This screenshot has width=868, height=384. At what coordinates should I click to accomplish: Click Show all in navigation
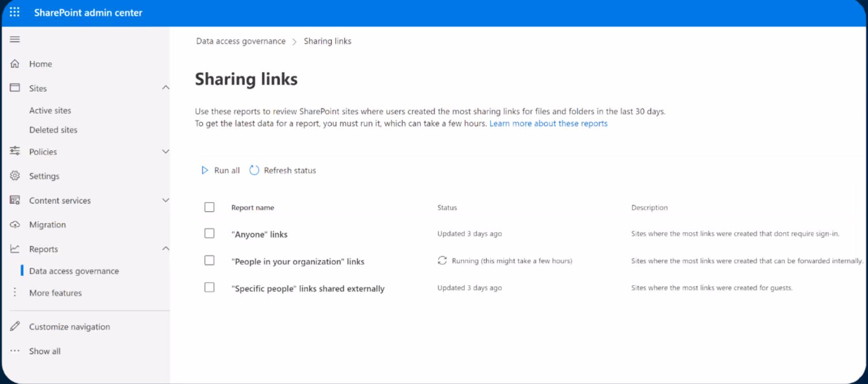pos(45,351)
